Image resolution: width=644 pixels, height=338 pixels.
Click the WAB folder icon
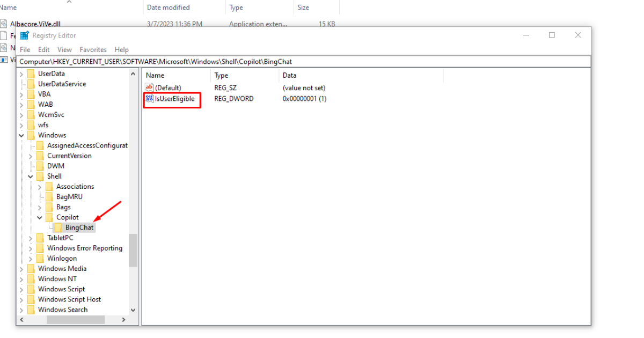coord(31,104)
